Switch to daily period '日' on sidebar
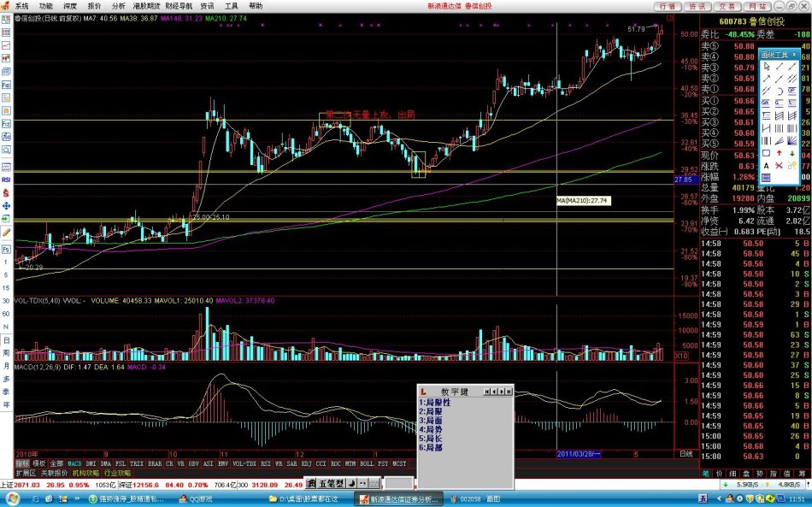The height and width of the screenshot is (507, 812). (6, 340)
